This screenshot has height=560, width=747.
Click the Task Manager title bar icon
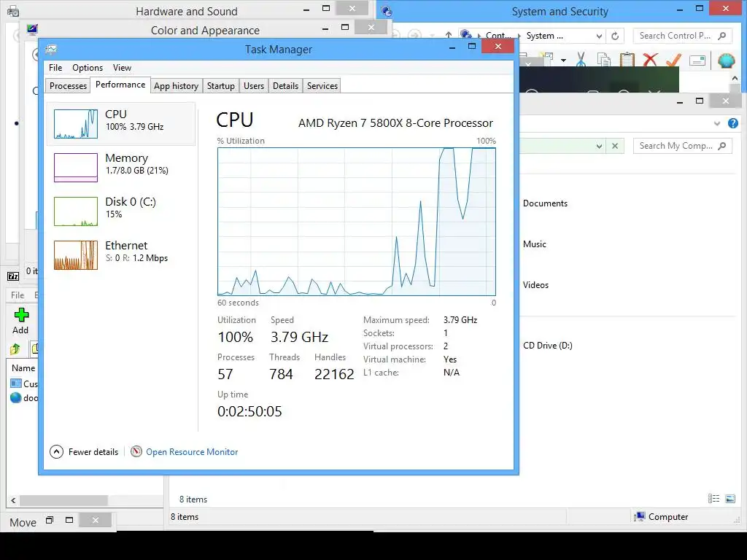[x=52, y=49]
